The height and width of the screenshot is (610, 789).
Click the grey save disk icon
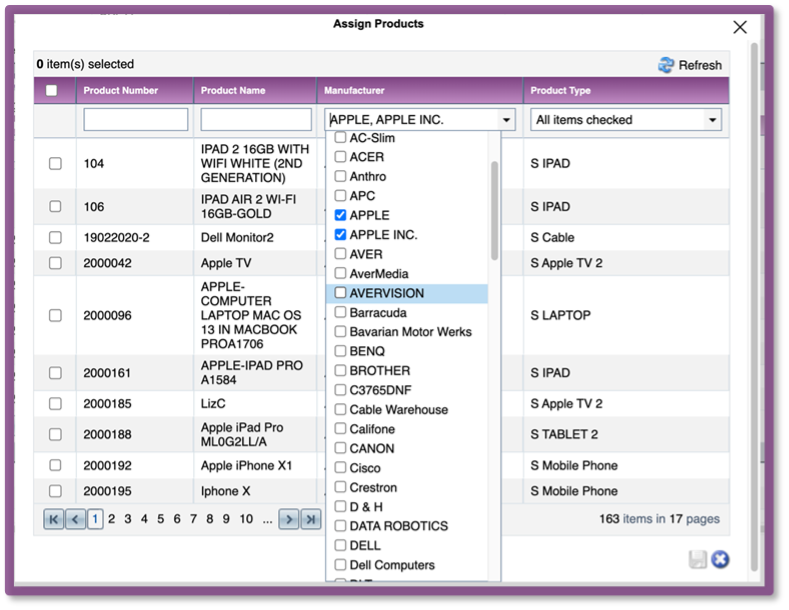[697, 559]
